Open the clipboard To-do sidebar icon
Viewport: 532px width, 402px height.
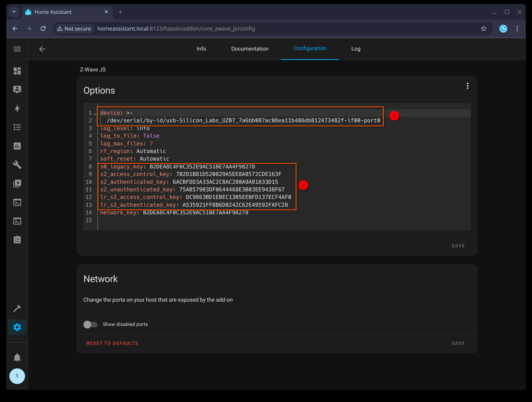(17, 240)
